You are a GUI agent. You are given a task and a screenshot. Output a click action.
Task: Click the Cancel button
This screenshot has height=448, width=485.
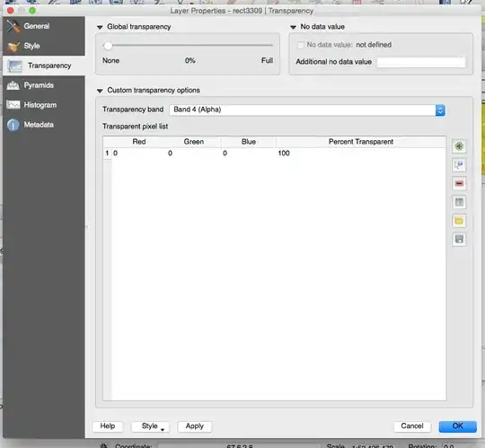(x=412, y=426)
